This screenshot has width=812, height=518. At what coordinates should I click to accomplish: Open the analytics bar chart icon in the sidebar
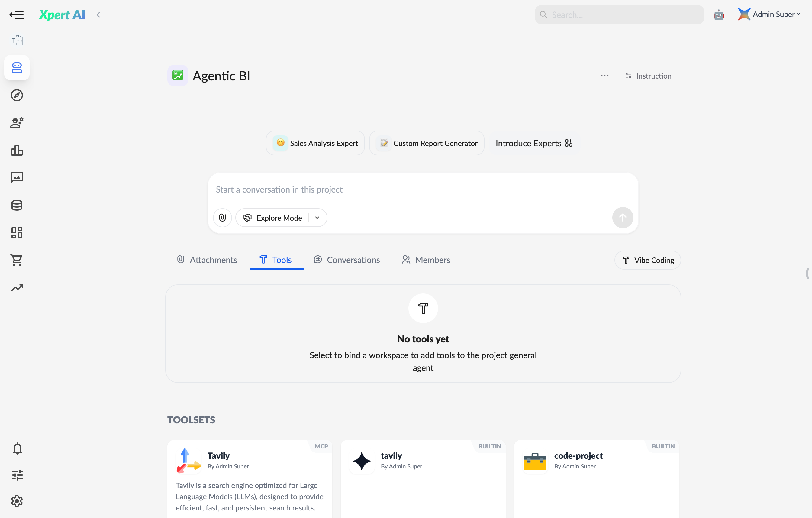tap(17, 150)
